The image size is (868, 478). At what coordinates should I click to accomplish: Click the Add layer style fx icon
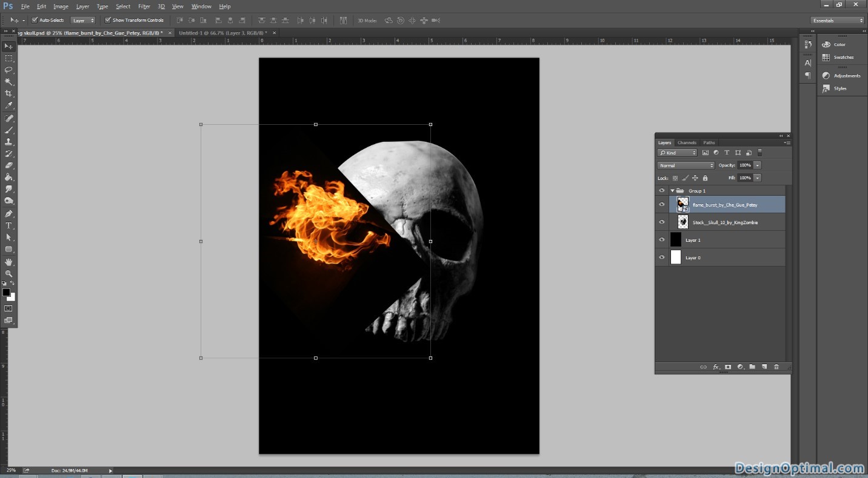click(x=716, y=367)
